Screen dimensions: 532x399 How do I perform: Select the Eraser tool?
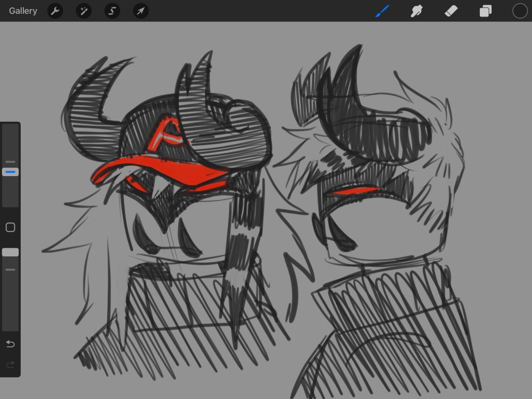point(451,11)
